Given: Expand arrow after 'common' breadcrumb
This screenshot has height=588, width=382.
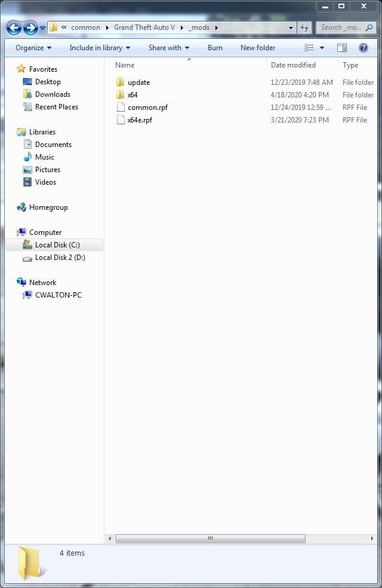Looking at the screenshot, I should coord(107,27).
